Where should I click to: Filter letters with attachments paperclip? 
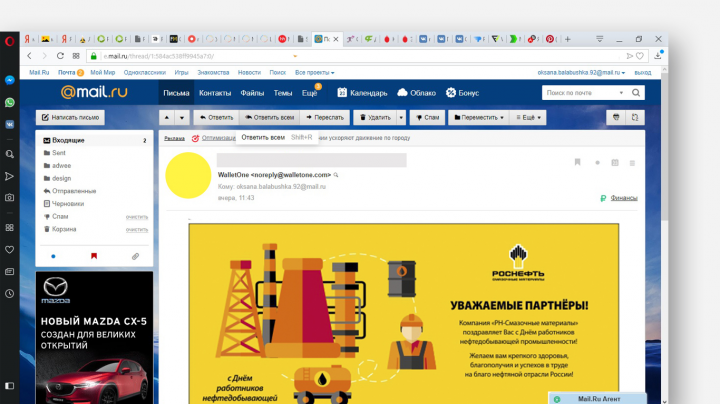[x=135, y=256]
